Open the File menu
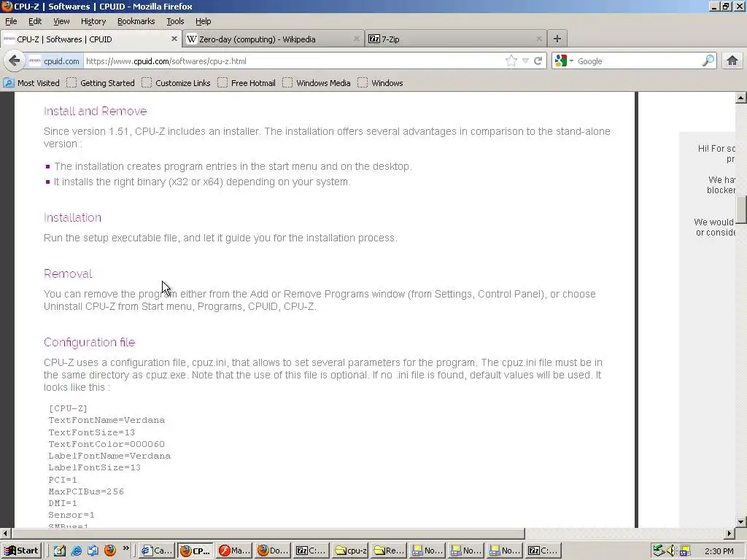Viewport: 747px width, 560px height. click(11, 21)
